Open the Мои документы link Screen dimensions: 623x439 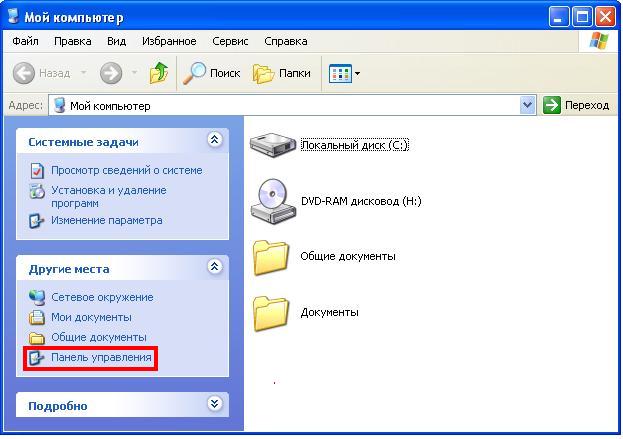(91, 317)
